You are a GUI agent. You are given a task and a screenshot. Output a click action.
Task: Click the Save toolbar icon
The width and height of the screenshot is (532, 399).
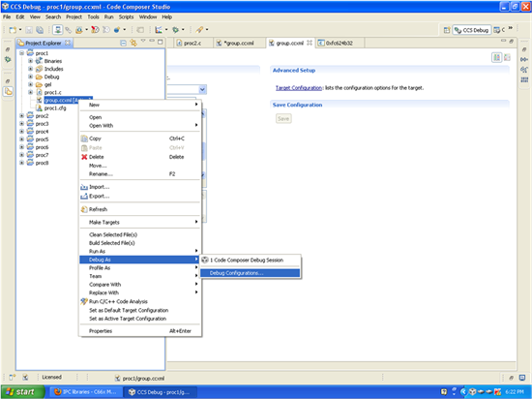(x=29, y=30)
